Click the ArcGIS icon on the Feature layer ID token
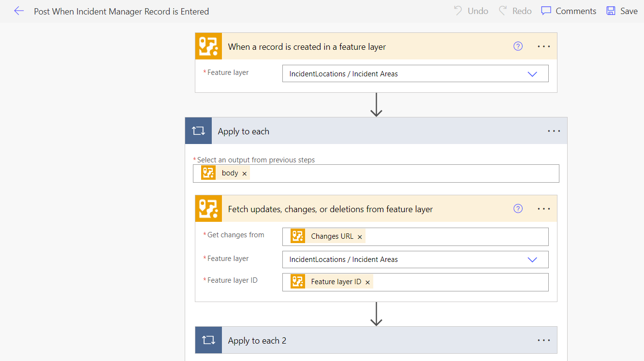 point(298,282)
